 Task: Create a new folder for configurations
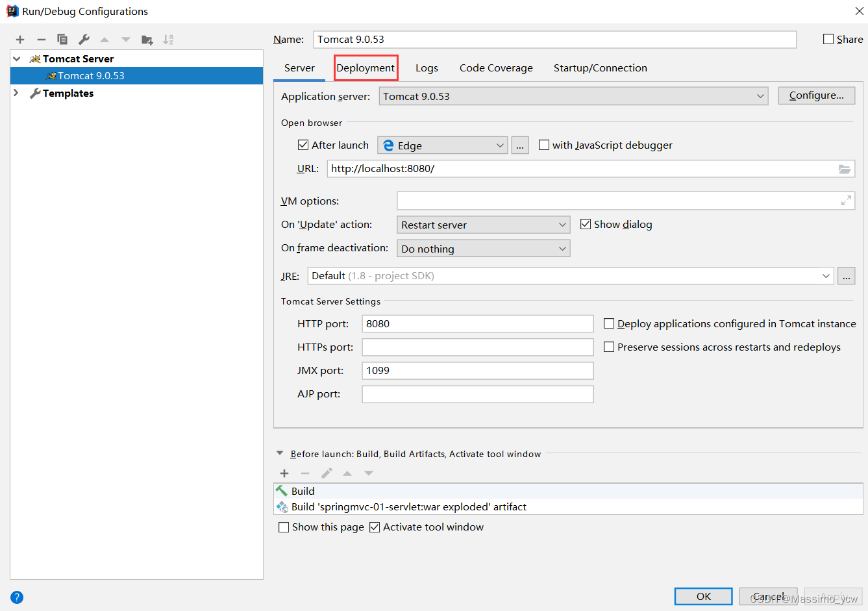coord(147,40)
